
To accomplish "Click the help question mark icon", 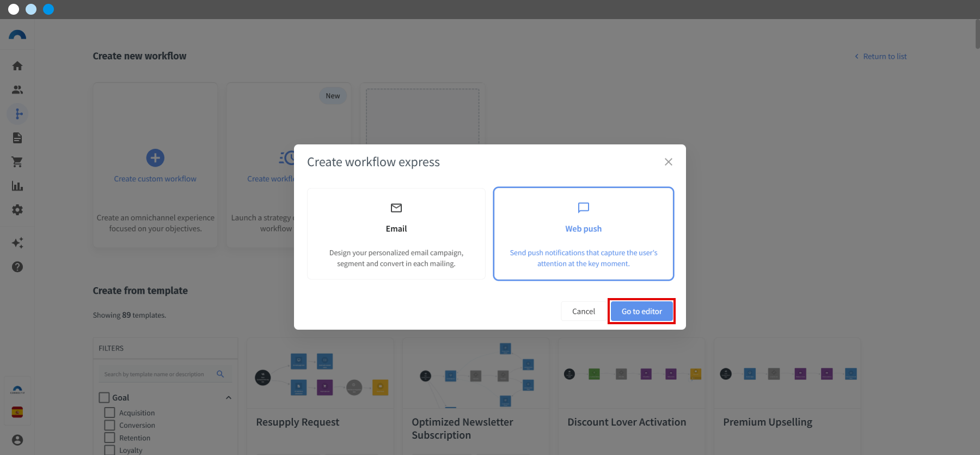I will click(17, 267).
